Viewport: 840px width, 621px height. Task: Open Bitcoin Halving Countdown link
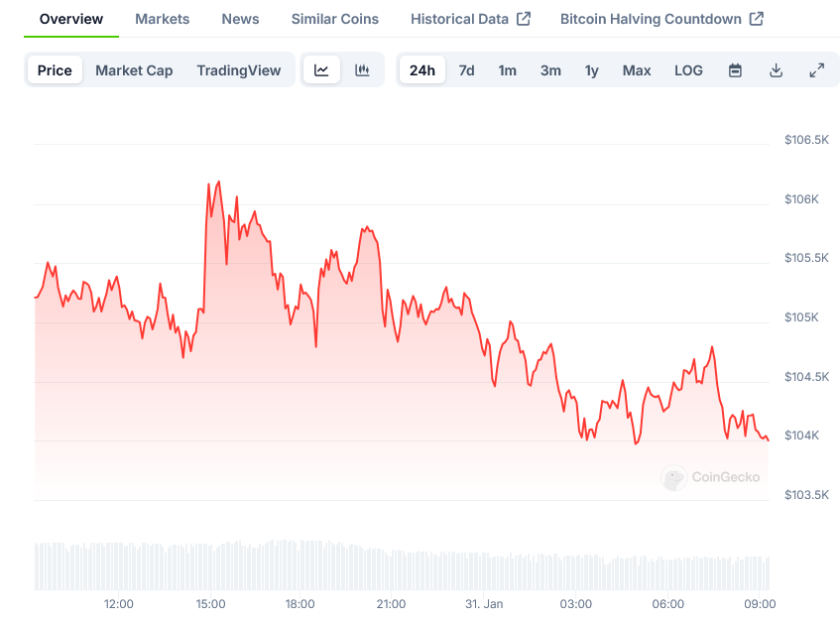coord(661,19)
